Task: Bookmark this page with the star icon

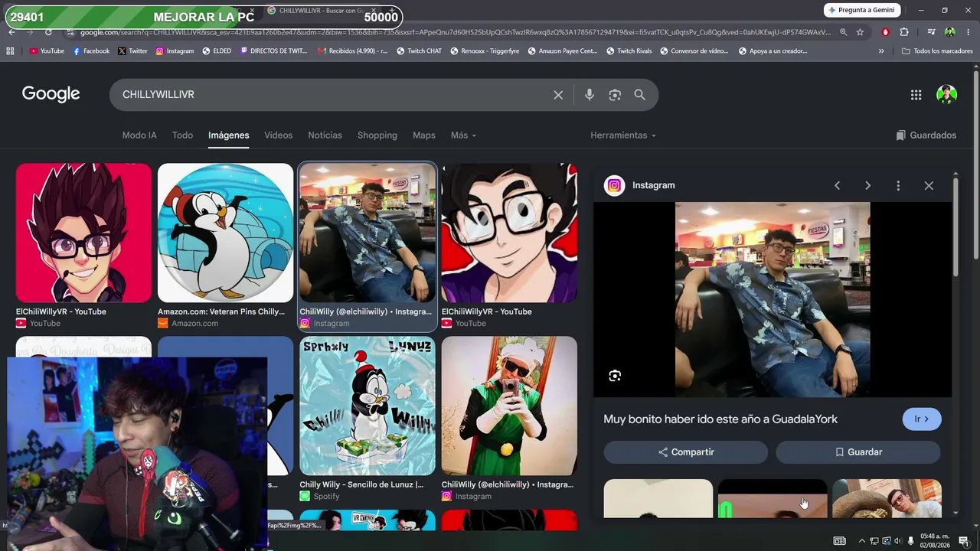Action: (860, 32)
